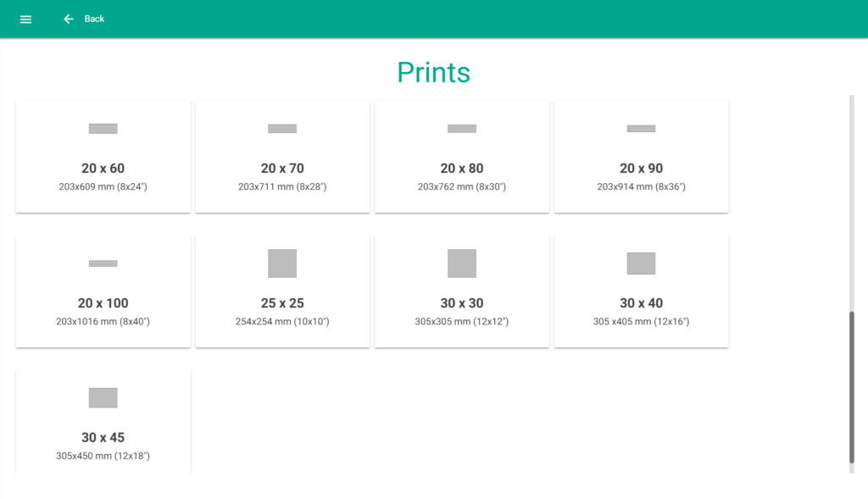Click the 20 x 80 shape preview icon
The height and width of the screenshot is (499, 868).
click(462, 129)
